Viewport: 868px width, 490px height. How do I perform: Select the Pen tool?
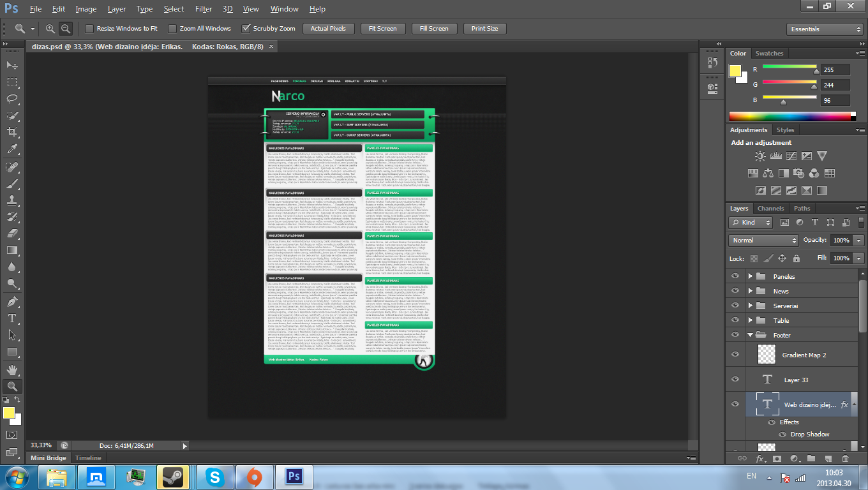(12, 302)
